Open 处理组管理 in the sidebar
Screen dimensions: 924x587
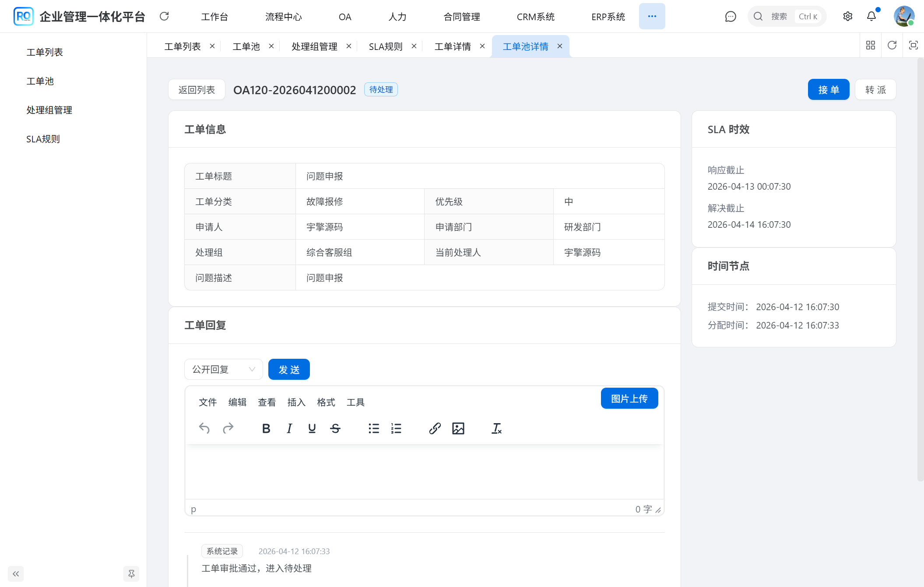point(49,110)
